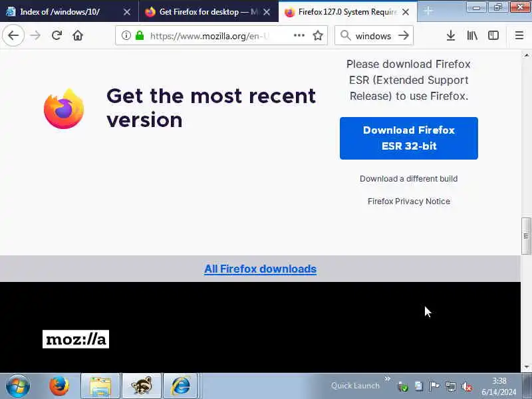Click the page vertical scrollbar thumb

coord(526,236)
